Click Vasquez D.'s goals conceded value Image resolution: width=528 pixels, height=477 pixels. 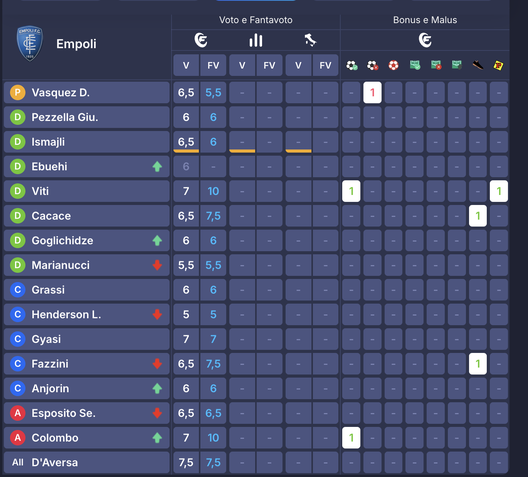[372, 93]
